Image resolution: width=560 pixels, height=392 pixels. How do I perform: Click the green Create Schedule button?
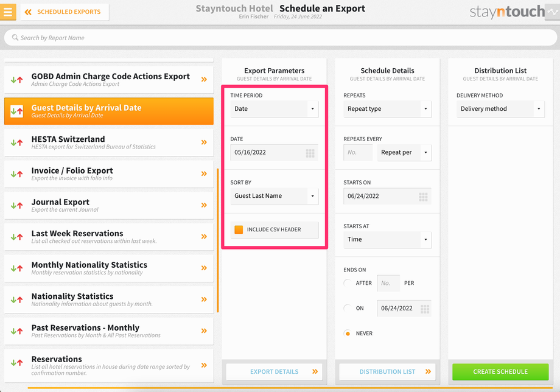[x=500, y=372]
